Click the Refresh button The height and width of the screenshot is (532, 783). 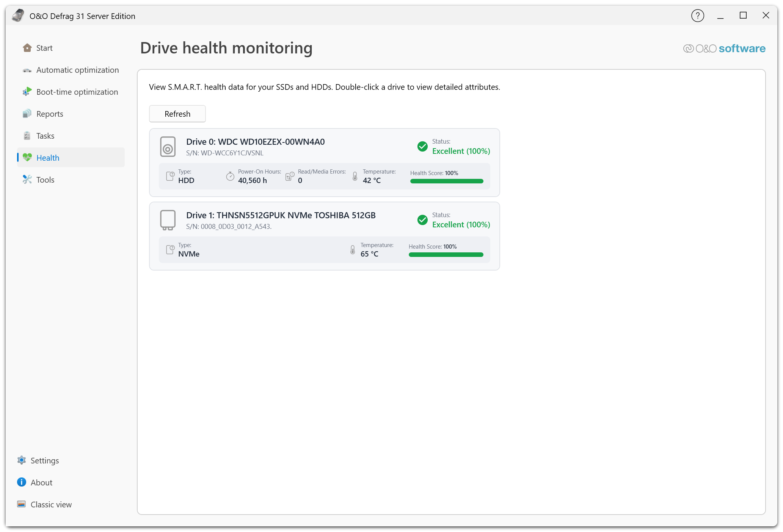[x=177, y=114]
